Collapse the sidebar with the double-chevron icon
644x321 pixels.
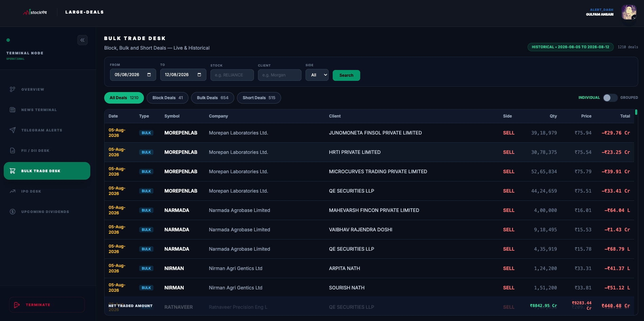82,40
